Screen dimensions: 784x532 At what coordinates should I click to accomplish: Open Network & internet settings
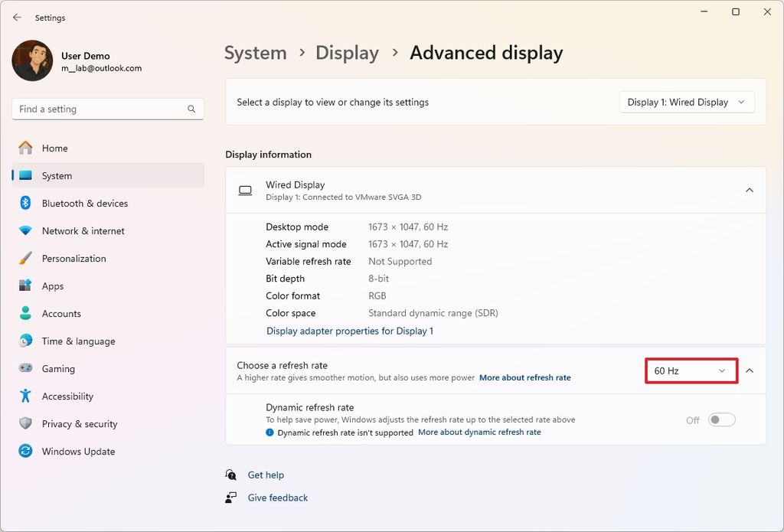[x=108, y=230]
